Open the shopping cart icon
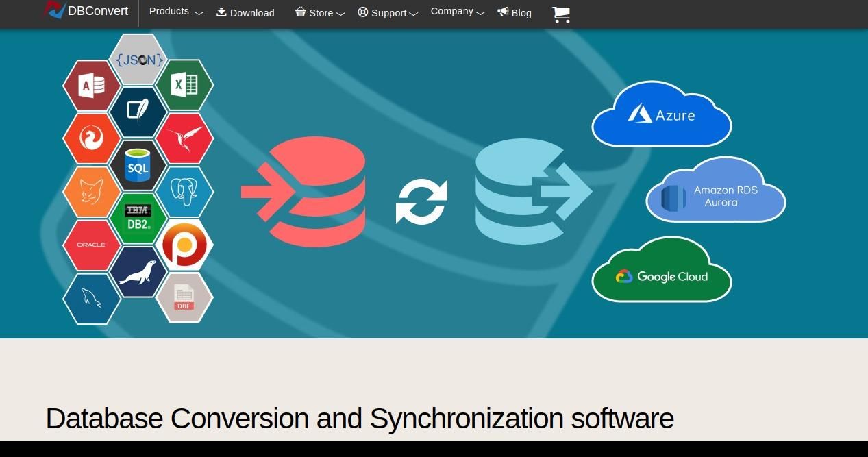 (x=561, y=14)
